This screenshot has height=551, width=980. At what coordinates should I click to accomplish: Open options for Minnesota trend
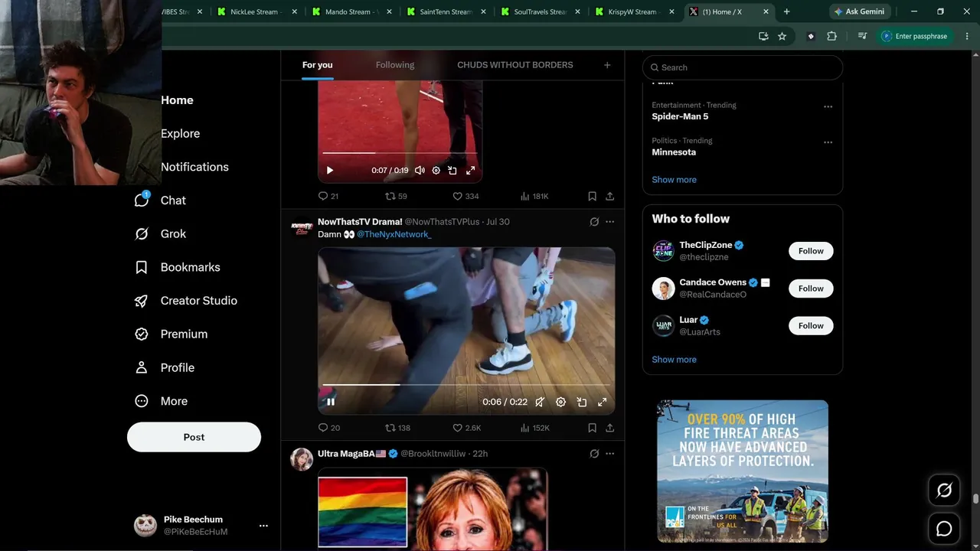pos(828,142)
